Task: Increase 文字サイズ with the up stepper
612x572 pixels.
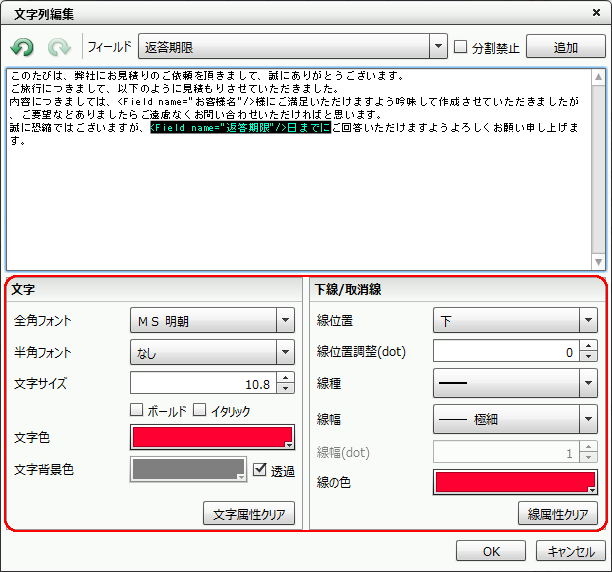Action: pos(286,378)
